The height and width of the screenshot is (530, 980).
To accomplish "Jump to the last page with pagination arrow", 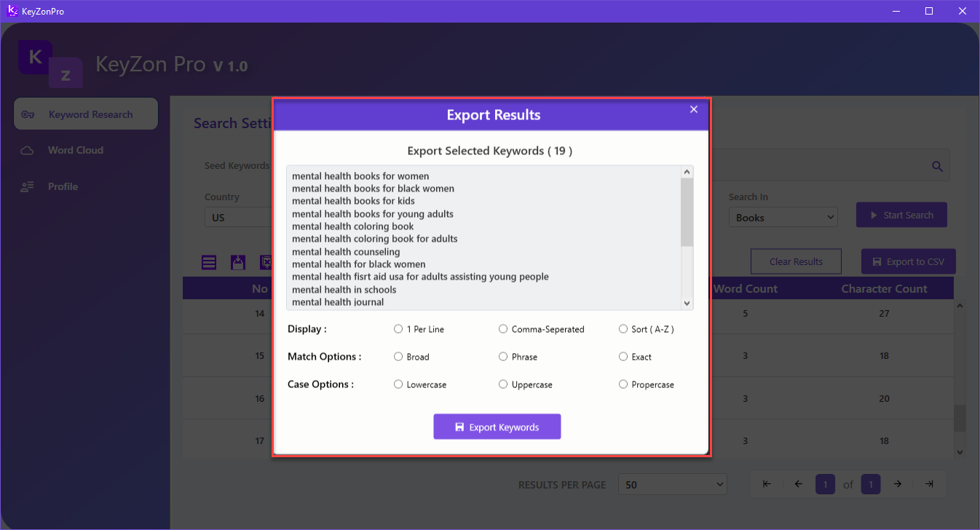I will tap(929, 483).
